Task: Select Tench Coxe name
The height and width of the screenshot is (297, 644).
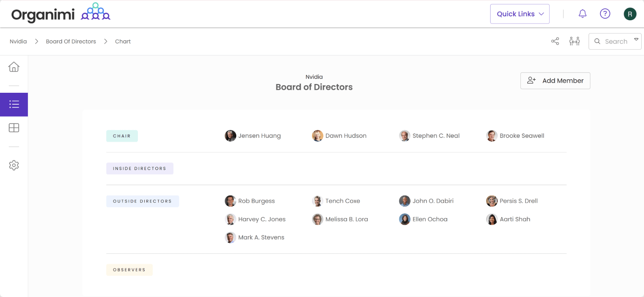Action: click(x=343, y=201)
